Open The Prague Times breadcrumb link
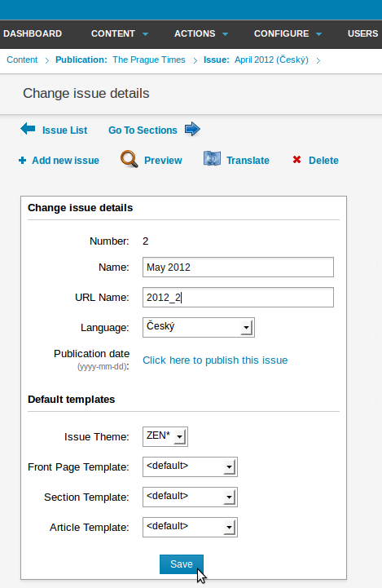This screenshot has height=588, width=382. click(x=149, y=60)
